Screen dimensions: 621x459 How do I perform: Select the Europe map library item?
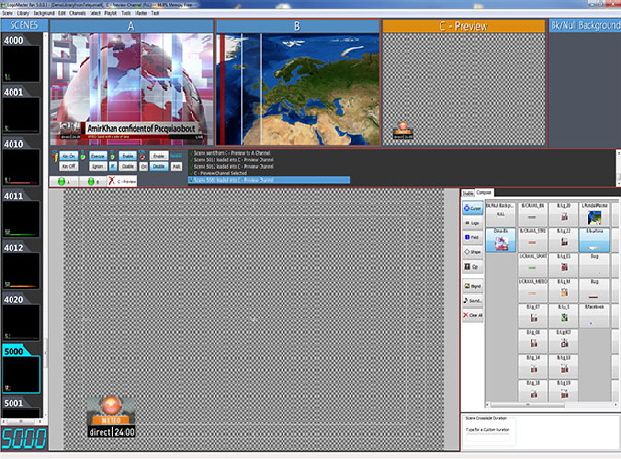[594, 214]
